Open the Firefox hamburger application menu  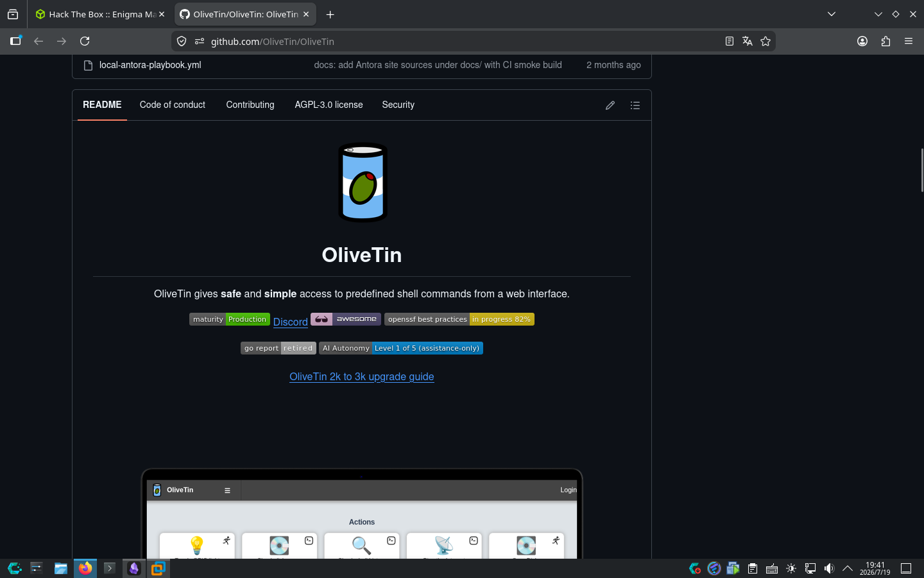click(x=909, y=41)
